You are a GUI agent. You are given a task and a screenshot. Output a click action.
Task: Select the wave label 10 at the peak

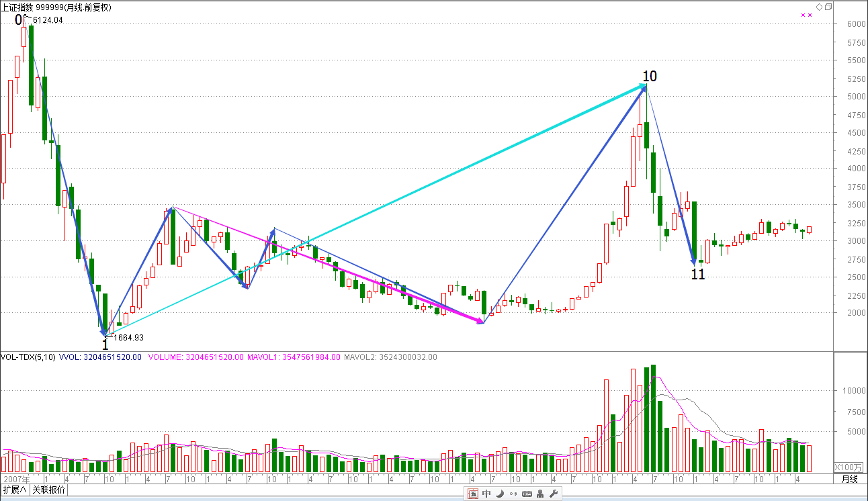[x=649, y=77]
